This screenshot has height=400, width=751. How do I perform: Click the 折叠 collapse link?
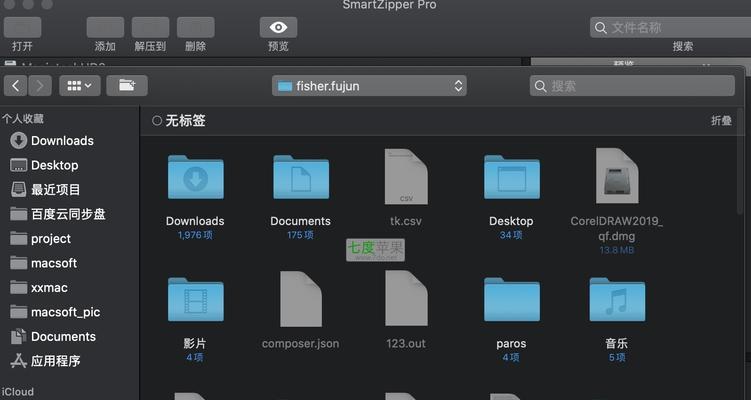point(721,121)
